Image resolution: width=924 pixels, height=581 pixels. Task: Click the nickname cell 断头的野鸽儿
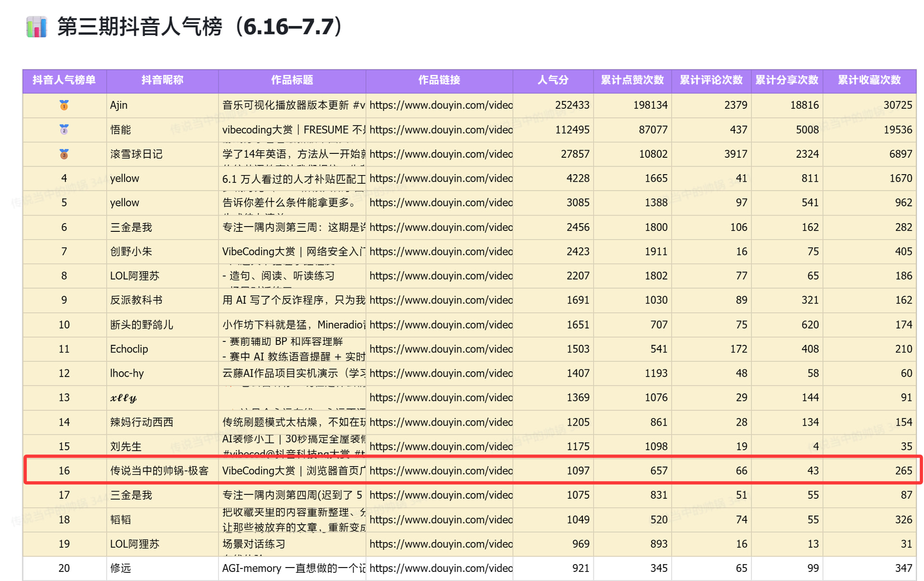coord(141,325)
